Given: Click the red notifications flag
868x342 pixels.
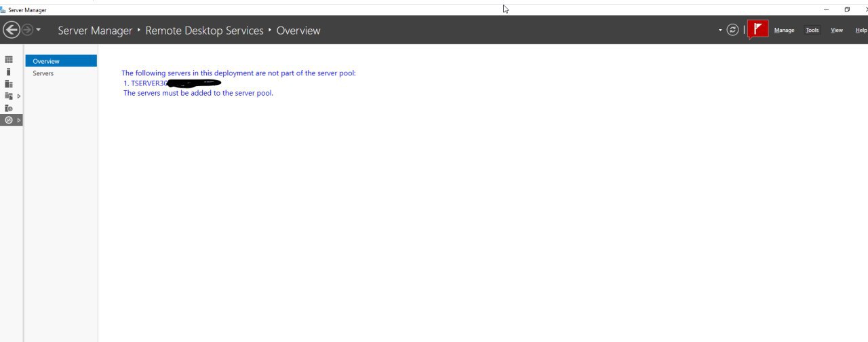Looking at the screenshot, I should tap(758, 29).
